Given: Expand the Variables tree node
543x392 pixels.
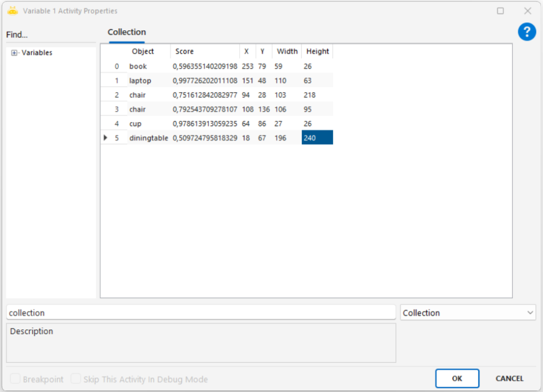Looking at the screenshot, I should (14, 53).
